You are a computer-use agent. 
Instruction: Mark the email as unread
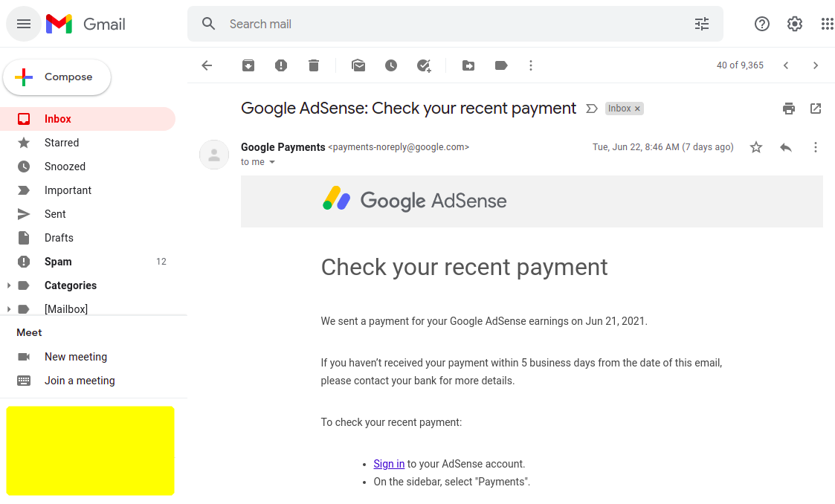pos(358,65)
